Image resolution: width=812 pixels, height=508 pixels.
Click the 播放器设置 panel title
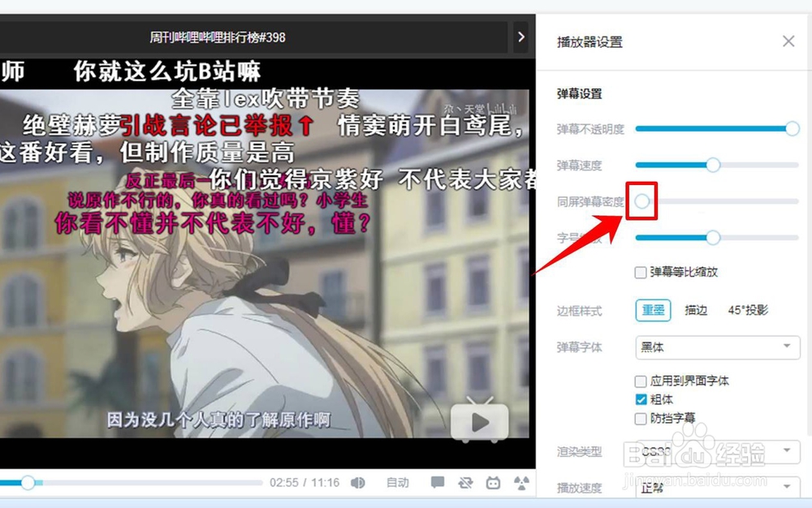pos(590,42)
